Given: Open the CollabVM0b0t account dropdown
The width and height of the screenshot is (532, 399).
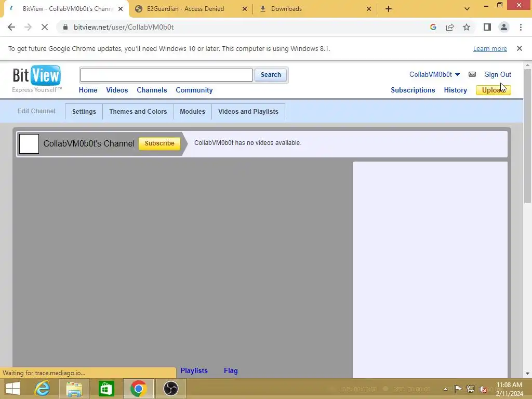Looking at the screenshot, I should [x=434, y=74].
